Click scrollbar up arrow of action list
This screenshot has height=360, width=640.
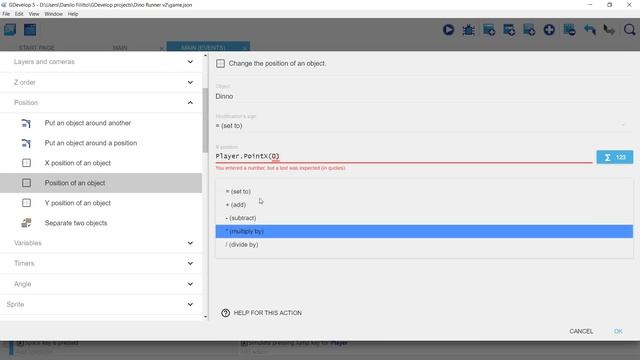point(205,56)
